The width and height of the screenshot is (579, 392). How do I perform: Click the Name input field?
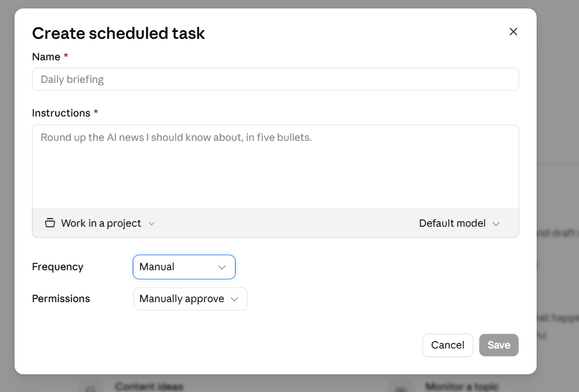tap(276, 79)
